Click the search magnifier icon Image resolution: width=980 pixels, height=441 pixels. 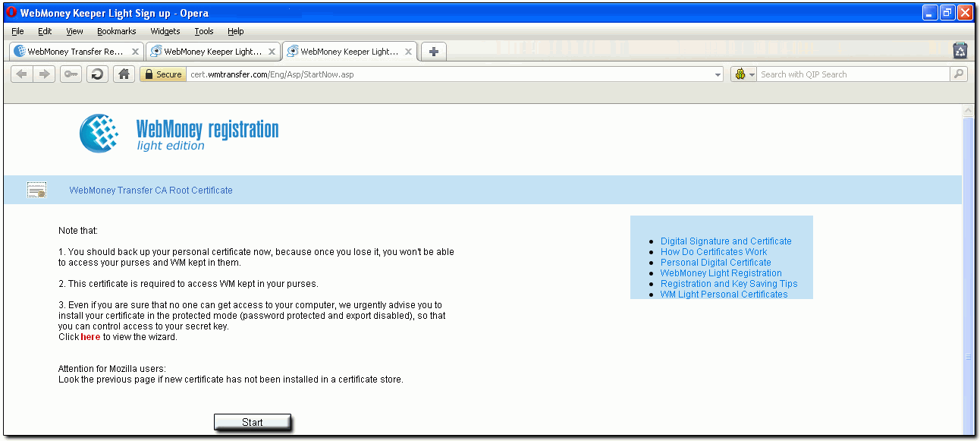pos(960,74)
